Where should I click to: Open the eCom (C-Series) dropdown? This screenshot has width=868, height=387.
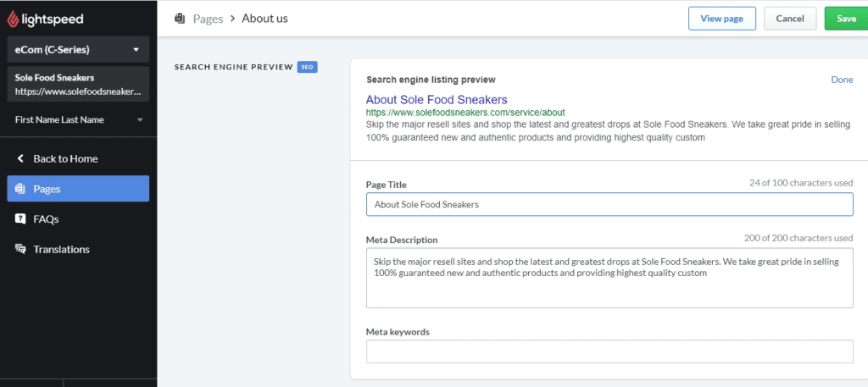[78, 49]
